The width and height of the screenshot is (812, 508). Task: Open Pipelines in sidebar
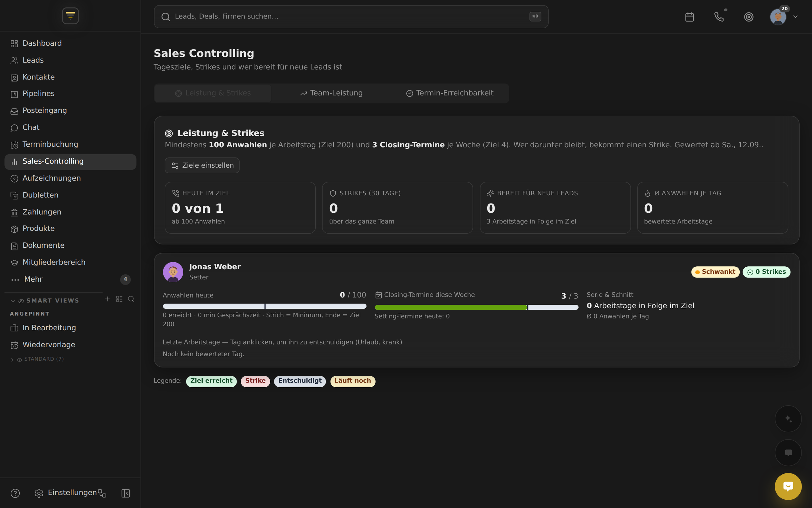coord(70,93)
